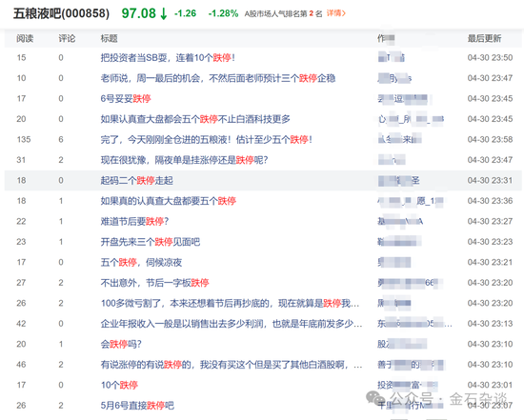
Task: Click timestamp 04-30 23:31 in highlighted row
Action: [490, 180]
